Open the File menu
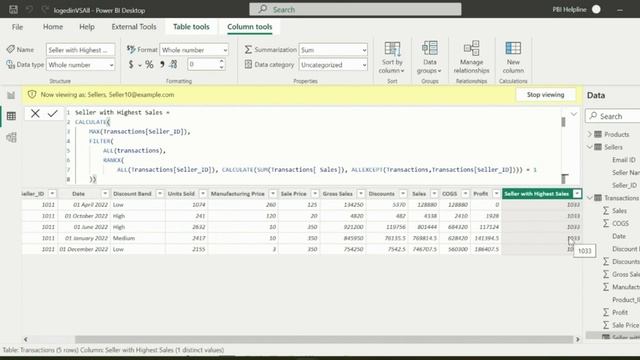Screen dimensions: 640x360 [17, 27]
